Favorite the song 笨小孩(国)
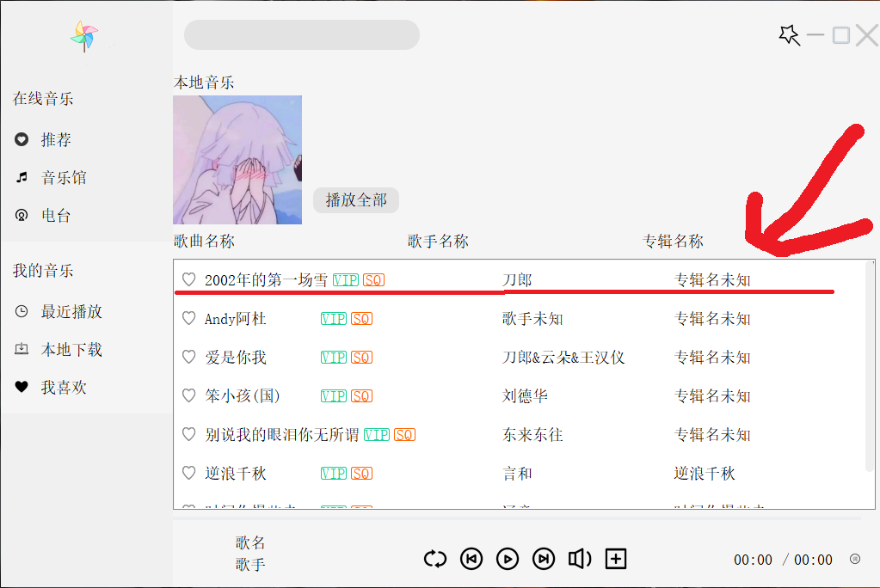Viewport: 880px width, 588px height. click(189, 395)
